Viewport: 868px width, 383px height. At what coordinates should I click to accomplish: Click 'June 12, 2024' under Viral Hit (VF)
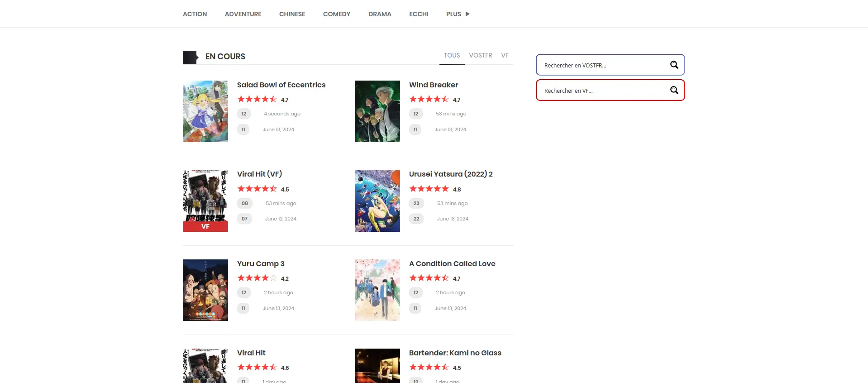(x=281, y=219)
